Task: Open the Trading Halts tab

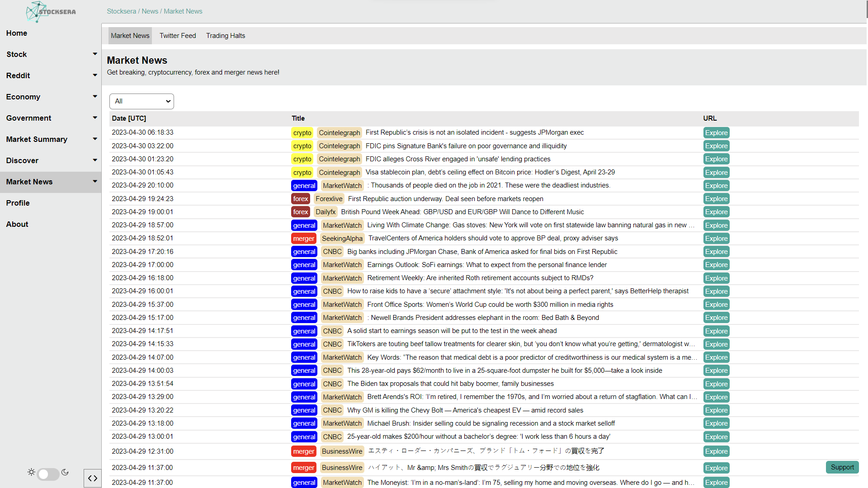Action: 226,36
